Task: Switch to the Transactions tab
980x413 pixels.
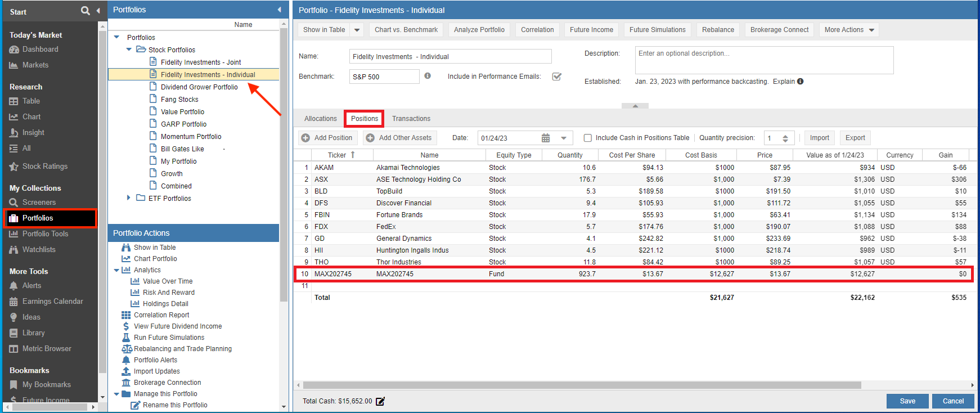Action: pos(411,119)
